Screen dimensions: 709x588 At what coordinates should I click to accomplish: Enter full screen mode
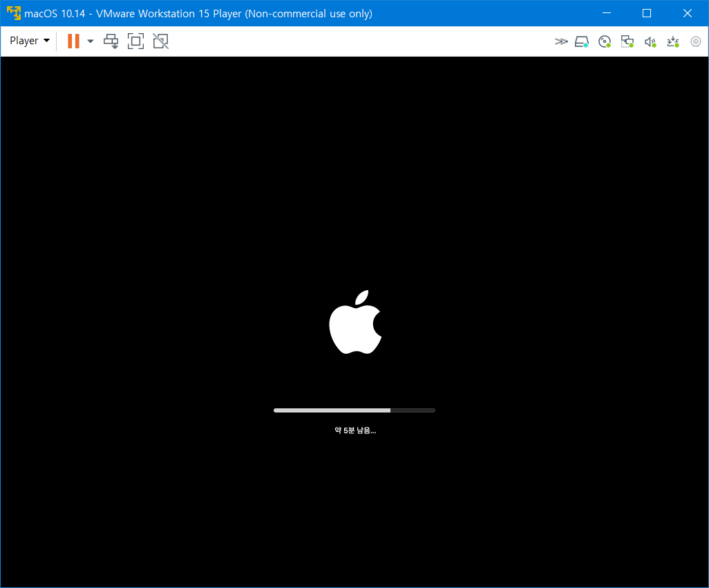[x=135, y=41]
